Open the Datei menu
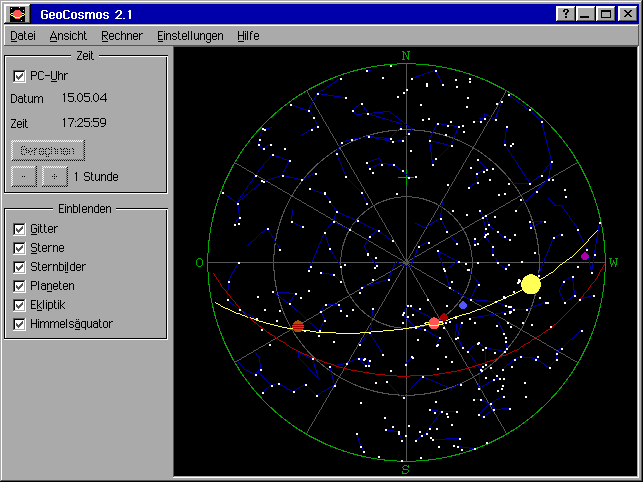643x482 pixels. click(23, 35)
